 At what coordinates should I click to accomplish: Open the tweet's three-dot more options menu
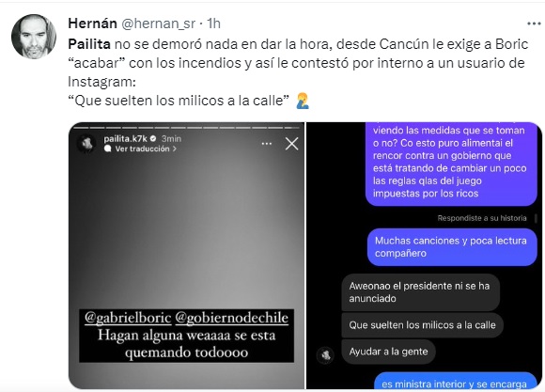pos(534,24)
